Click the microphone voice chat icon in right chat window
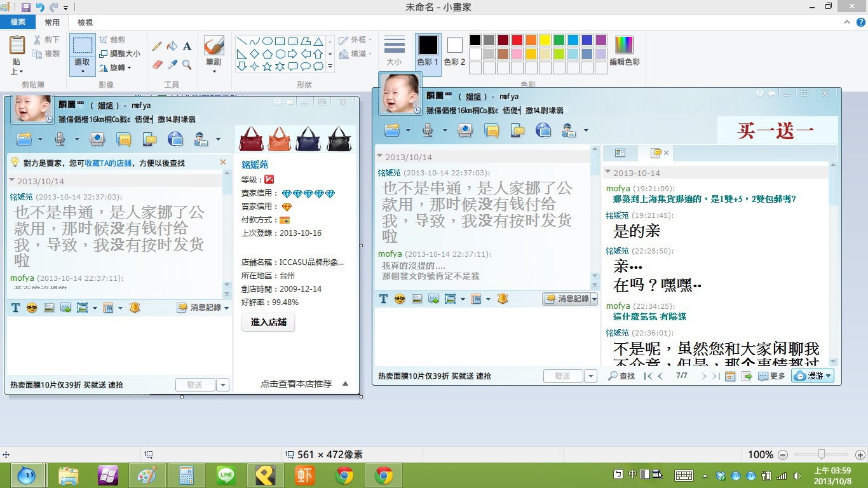 pyautogui.click(x=428, y=131)
